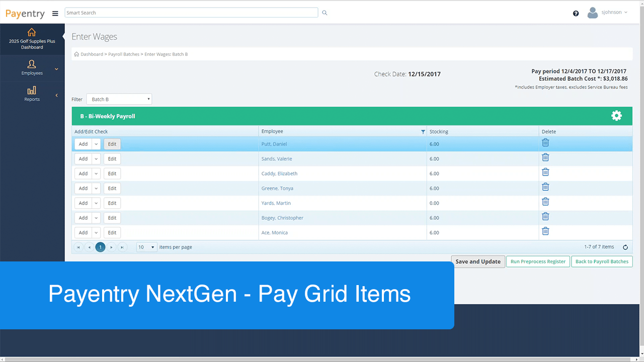
Task: Click Add for Greene, Tonya
Action: point(84,189)
